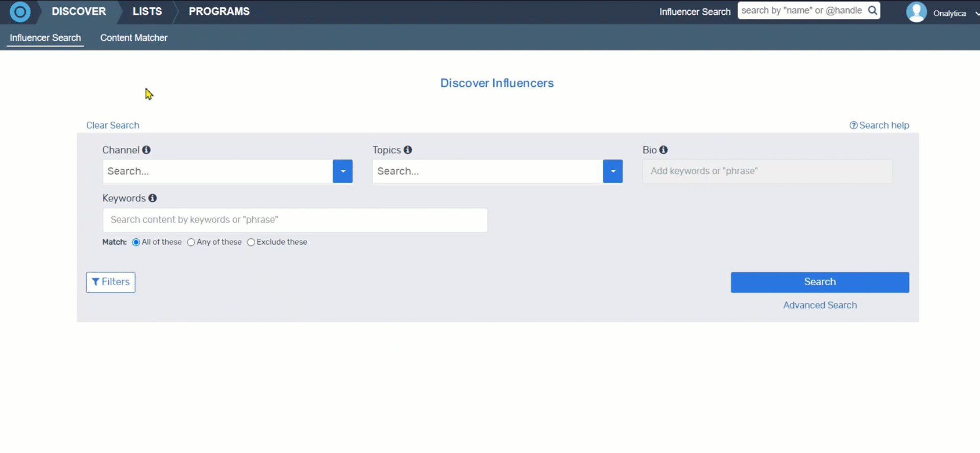Open the LISTS menu section
Screen dimensions: 980x453
(x=147, y=11)
